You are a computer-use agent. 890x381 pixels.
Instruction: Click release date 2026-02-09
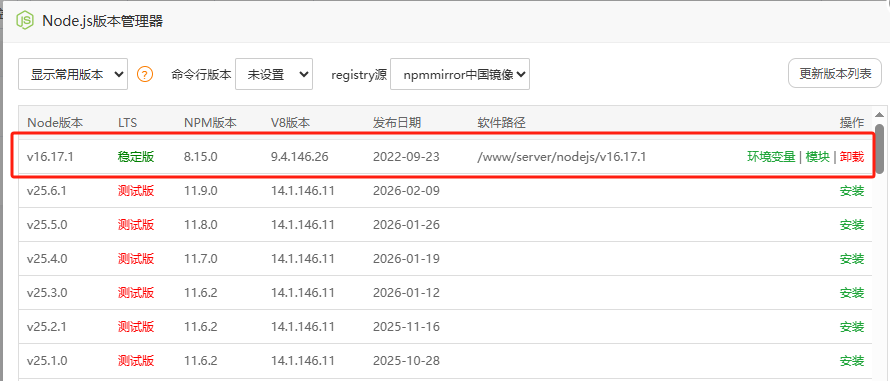point(406,191)
